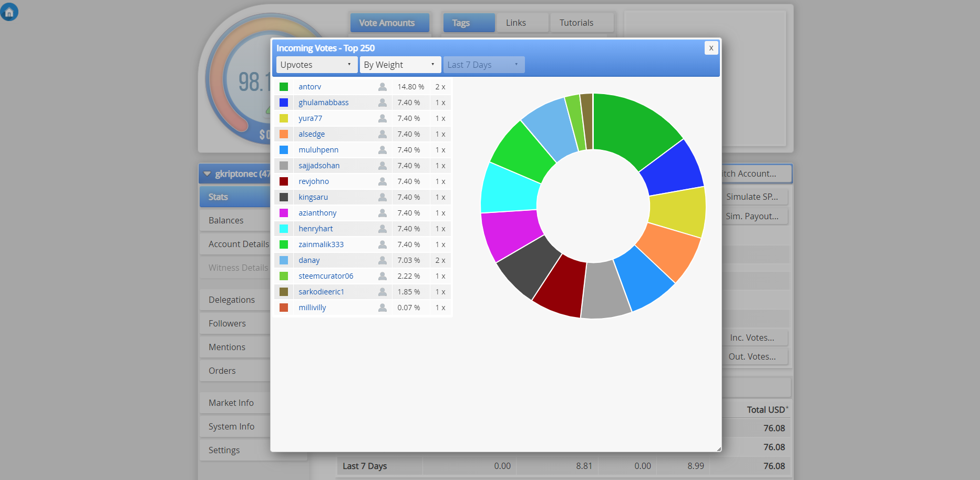Screen dimensions: 980x480
Task: Click the user icon beside alsedge
Action: pyautogui.click(x=383, y=134)
